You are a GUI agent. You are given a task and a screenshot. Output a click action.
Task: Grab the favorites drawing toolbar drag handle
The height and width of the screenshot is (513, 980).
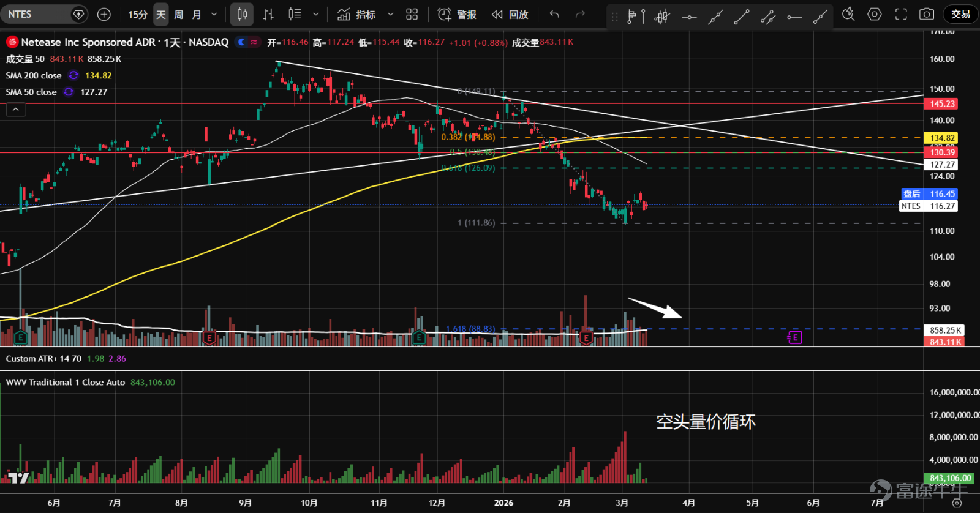click(614, 17)
